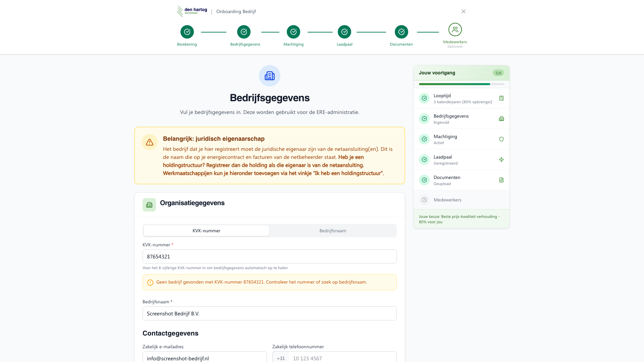The image size is (644, 362).
Task: Click the +31 country code prefix
Action: [x=281, y=357]
